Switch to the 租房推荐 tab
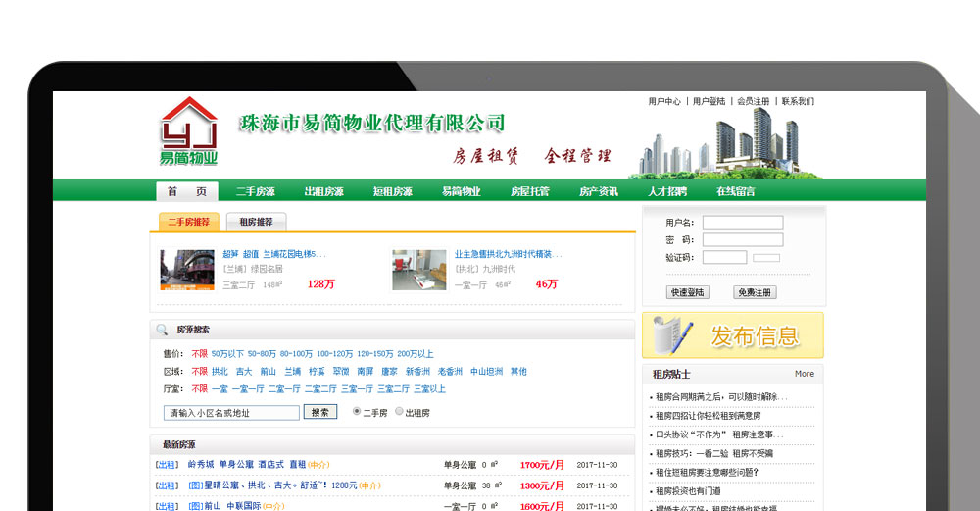Viewport: 980px width, 511px height. click(256, 222)
